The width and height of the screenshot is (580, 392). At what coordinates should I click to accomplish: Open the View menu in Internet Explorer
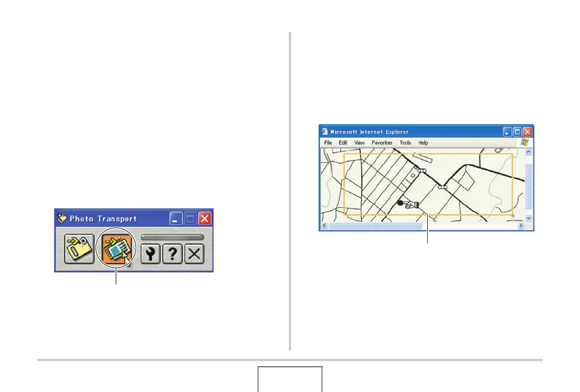[359, 143]
